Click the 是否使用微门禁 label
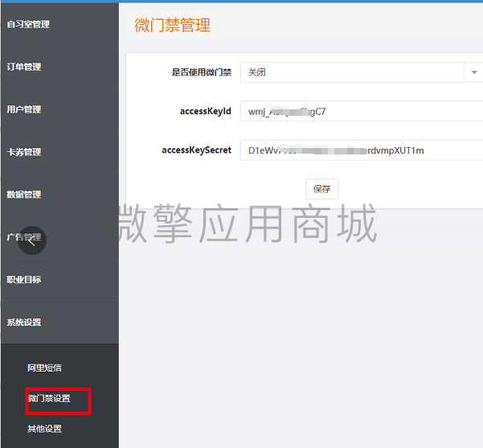 coord(202,72)
